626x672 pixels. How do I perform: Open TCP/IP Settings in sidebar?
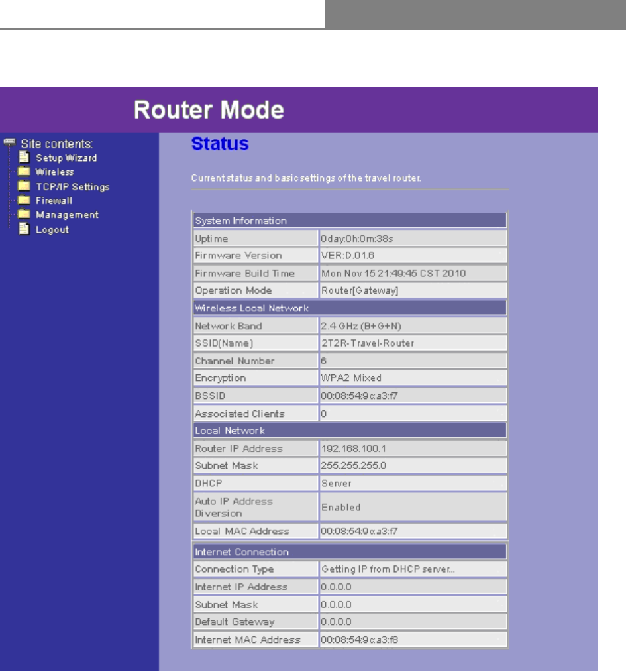(73, 187)
